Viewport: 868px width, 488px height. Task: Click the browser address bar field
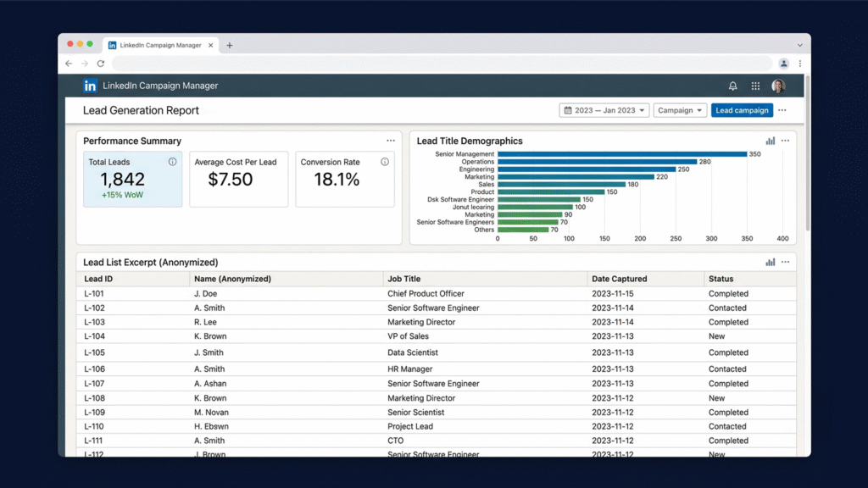442,64
